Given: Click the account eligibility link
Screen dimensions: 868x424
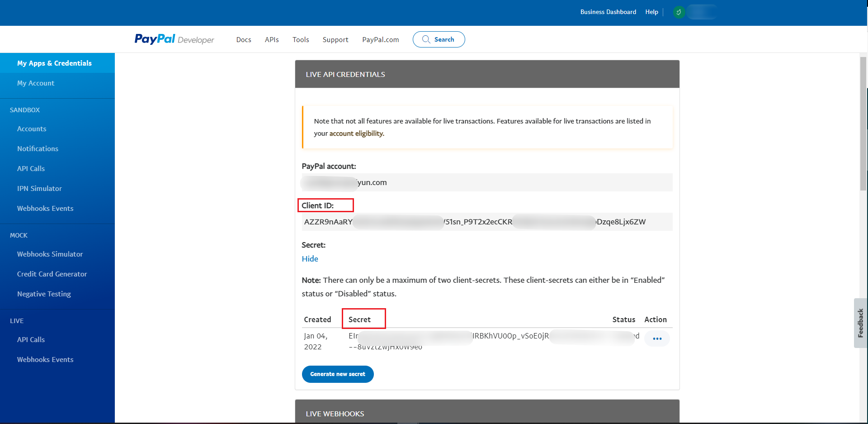Looking at the screenshot, I should 357,133.
